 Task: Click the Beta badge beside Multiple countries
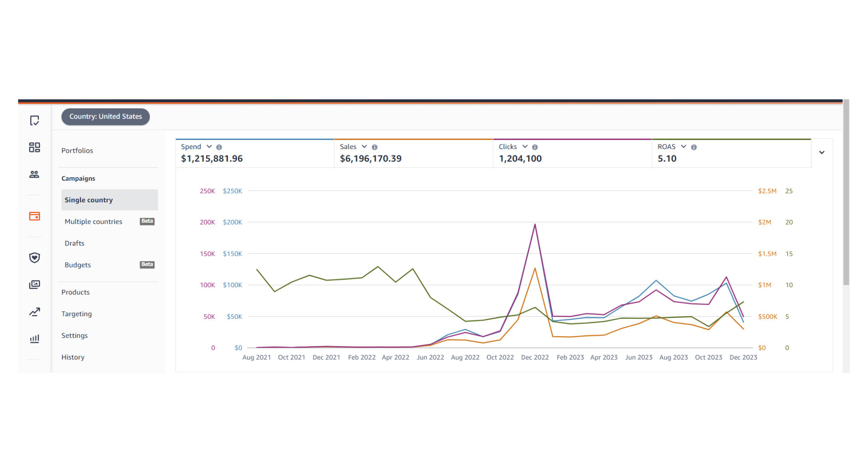point(147,221)
